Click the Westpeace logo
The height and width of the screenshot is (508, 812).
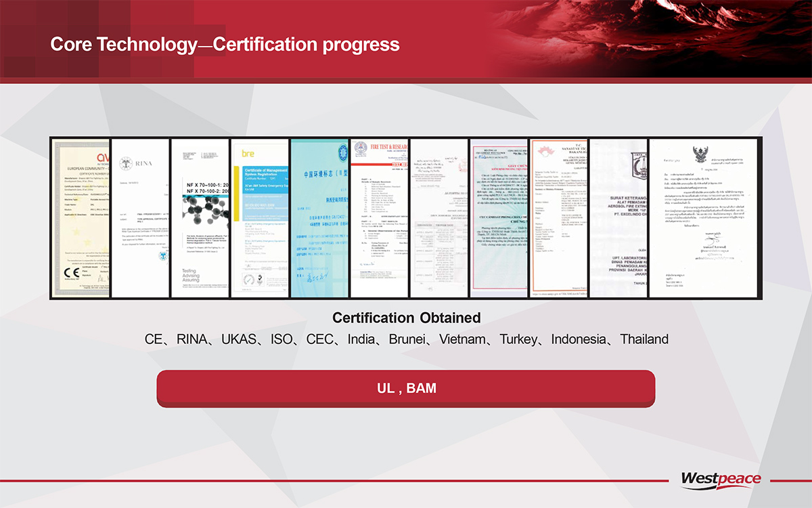coord(720,480)
